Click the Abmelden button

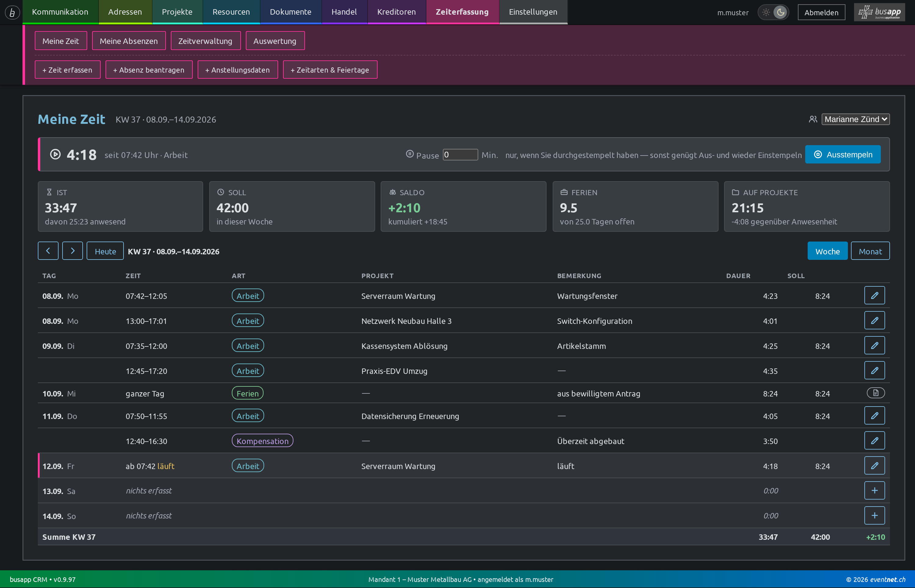click(821, 12)
